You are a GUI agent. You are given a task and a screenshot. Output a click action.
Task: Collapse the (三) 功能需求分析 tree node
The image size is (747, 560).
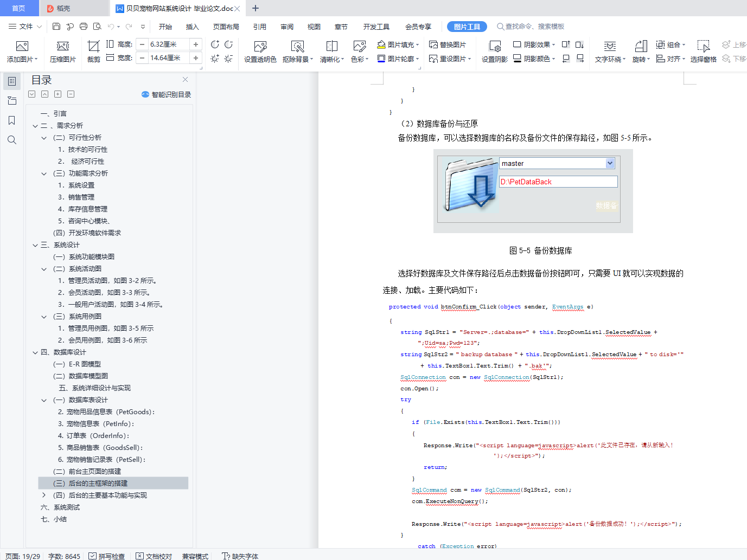pos(44,173)
